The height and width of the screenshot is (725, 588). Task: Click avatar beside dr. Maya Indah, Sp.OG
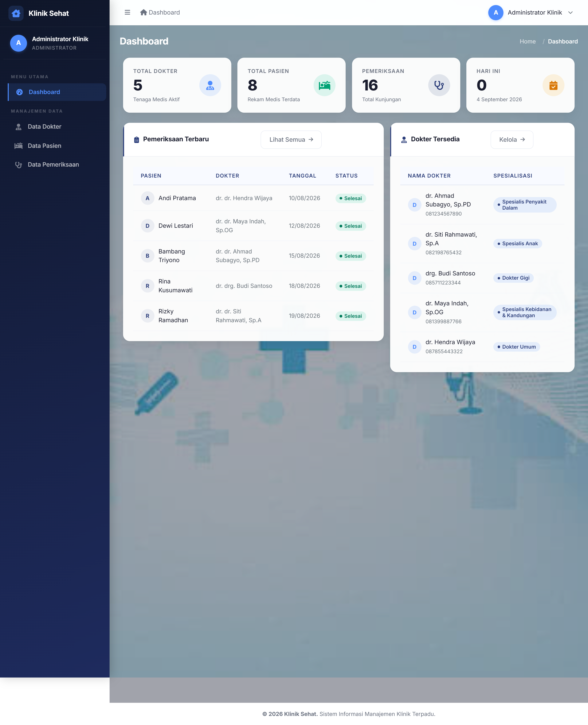(x=414, y=313)
